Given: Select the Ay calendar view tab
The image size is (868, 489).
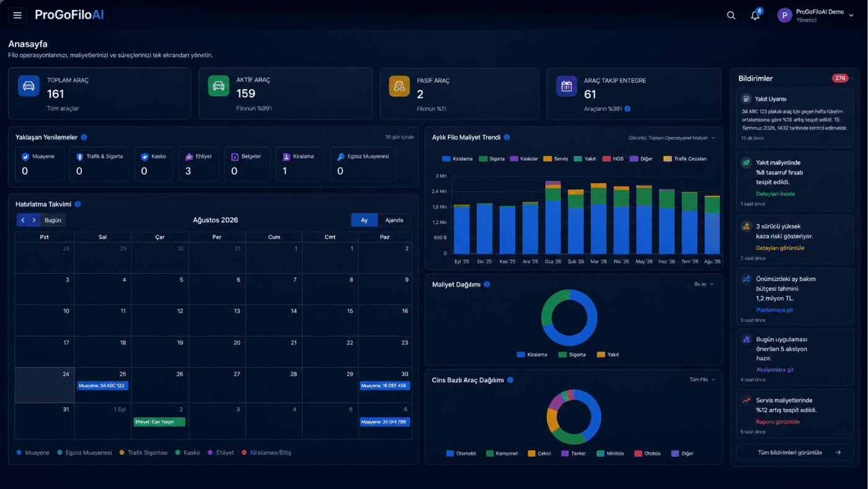Looking at the screenshot, I should point(365,220).
